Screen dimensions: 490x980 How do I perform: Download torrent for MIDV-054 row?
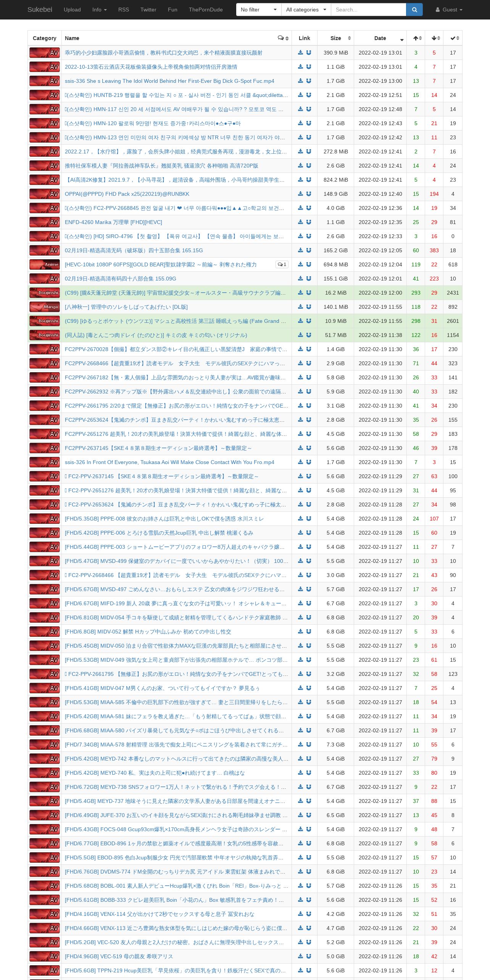tap(301, 617)
